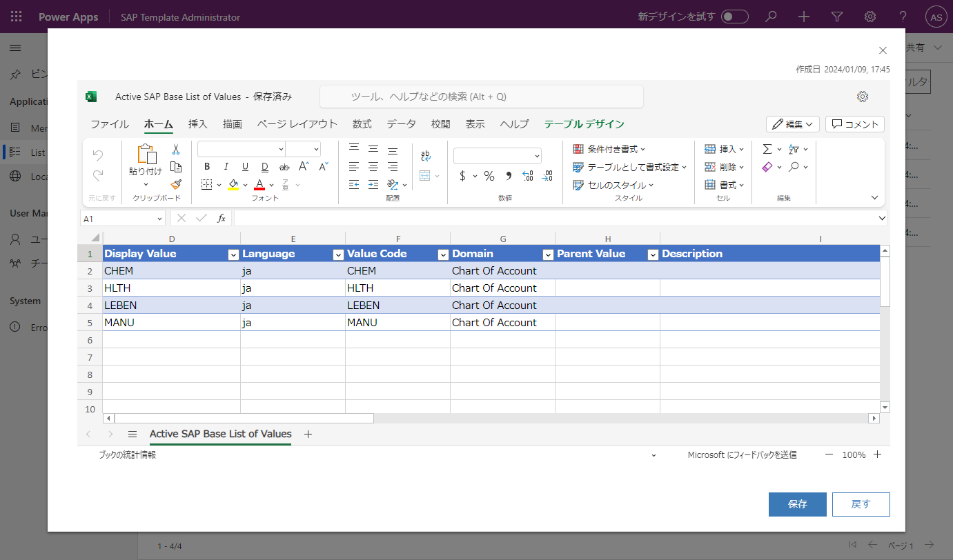Click the Borders icon
Image resolution: width=953 pixels, height=560 pixels.
(x=207, y=185)
